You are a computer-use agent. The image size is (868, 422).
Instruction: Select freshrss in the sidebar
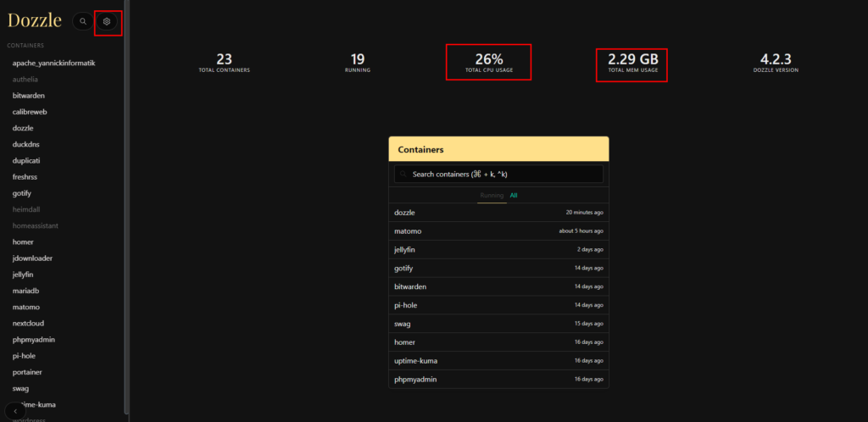click(25, 177)
